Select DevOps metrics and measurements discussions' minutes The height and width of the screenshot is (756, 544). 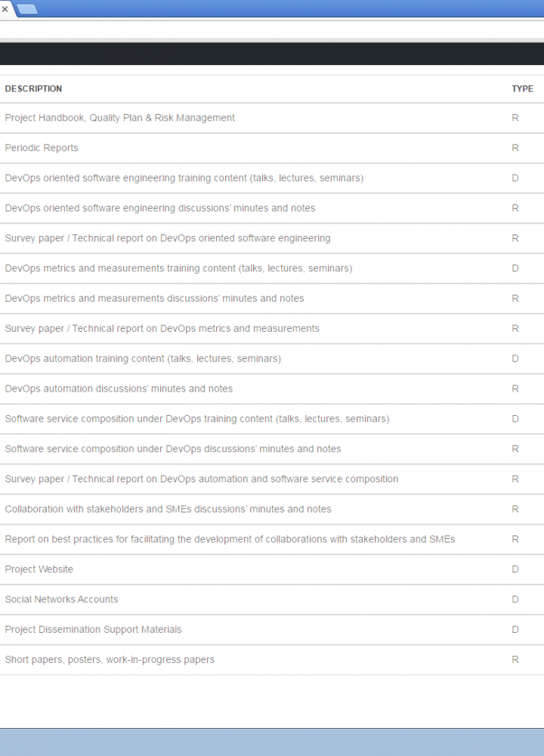[154, 299]
